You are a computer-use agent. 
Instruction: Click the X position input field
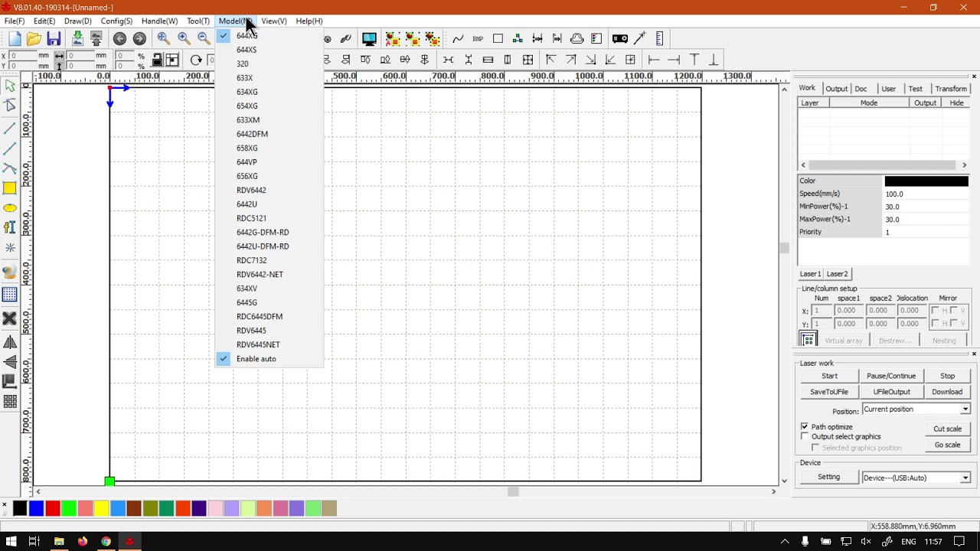click(x=22, y=56)
